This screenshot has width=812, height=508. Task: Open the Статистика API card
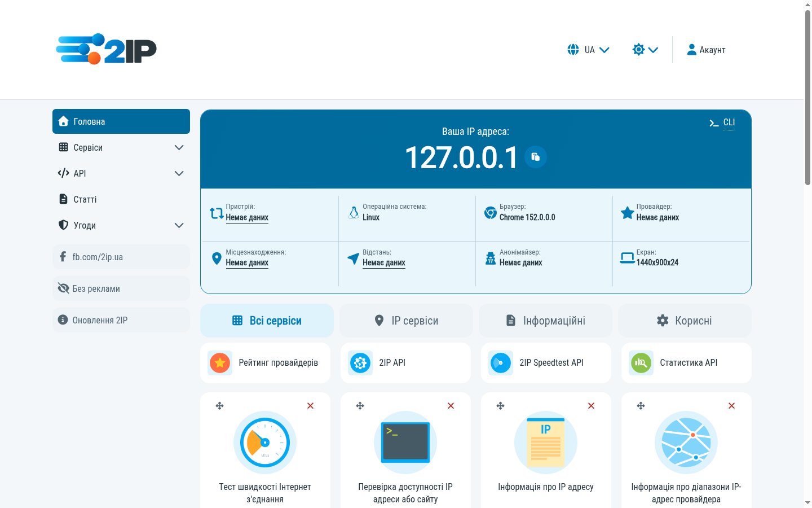pos(686,363)
